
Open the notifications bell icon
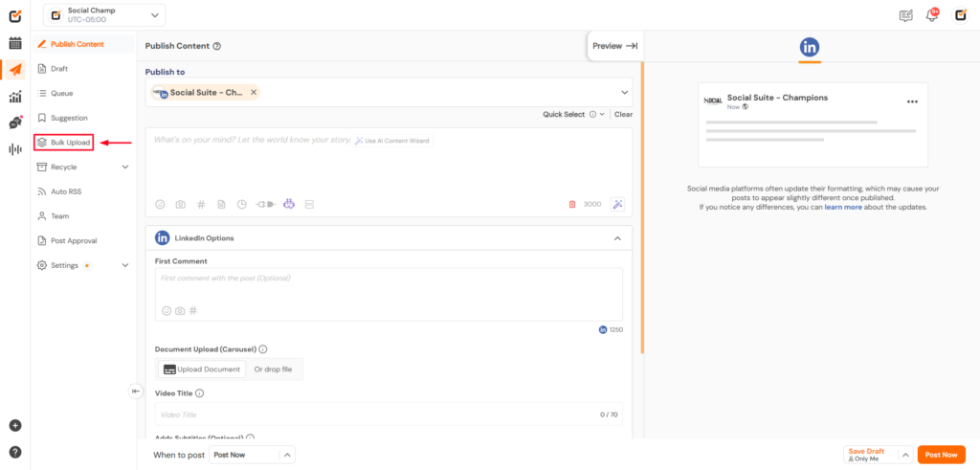pyautogui.click(x=932, y=15)
